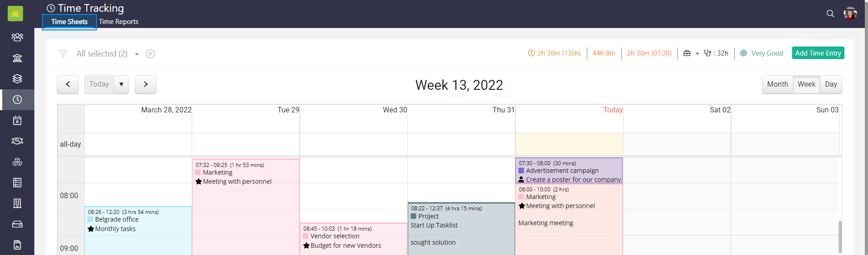The image size is (868, 255).
Task: Open the checklist sidebar icon
Action: click(17, 182)
